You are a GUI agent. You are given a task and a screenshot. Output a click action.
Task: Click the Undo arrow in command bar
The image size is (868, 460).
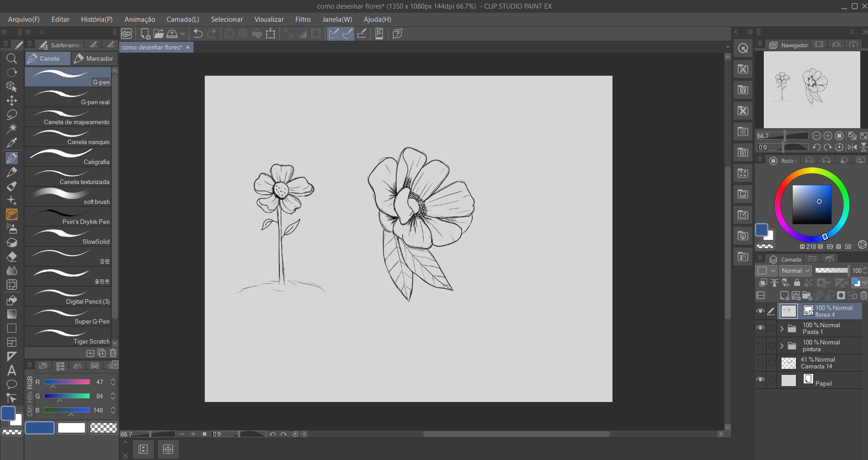tap(198, 34)
